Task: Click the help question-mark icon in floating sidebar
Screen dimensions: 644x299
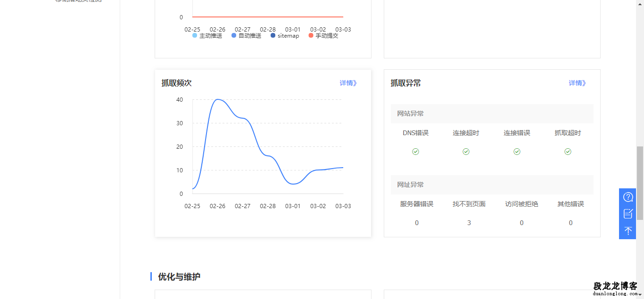Action: pyautogui.click(x=627, y=197)
